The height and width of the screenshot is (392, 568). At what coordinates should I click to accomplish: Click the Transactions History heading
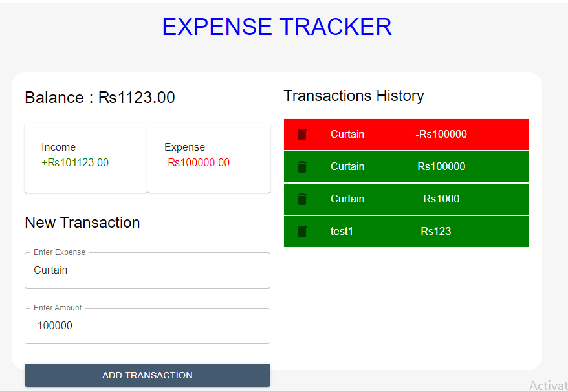(x=353, y=95)
